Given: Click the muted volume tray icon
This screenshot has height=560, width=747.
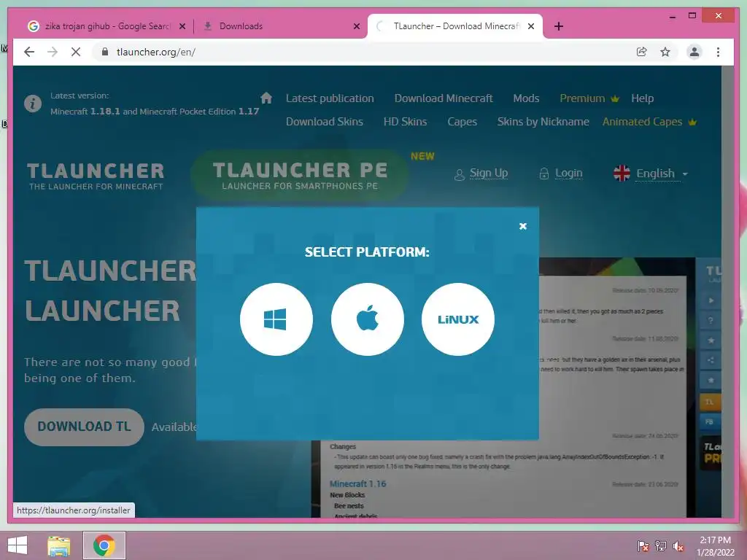Looking at the screenshot, I should pos(678,545).
